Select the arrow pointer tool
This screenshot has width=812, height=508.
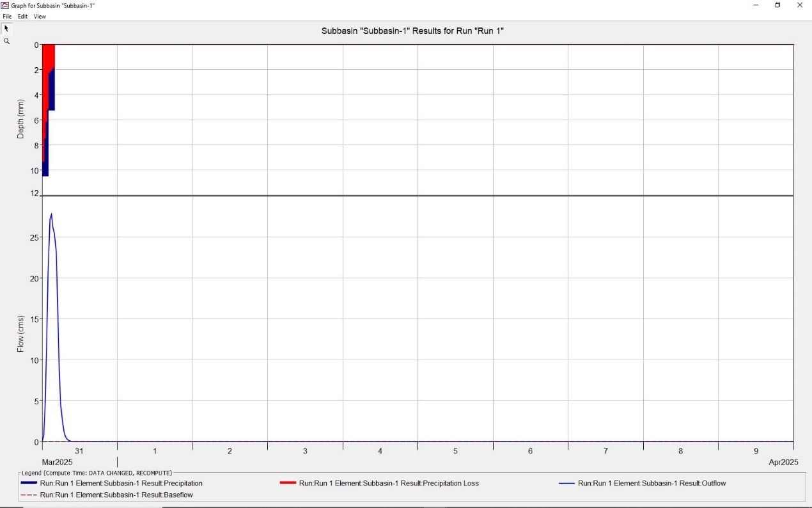coord(6,29)
